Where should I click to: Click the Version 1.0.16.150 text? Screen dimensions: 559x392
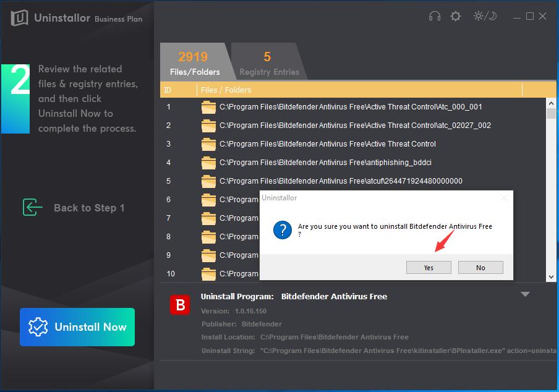[x=234, y=311]
